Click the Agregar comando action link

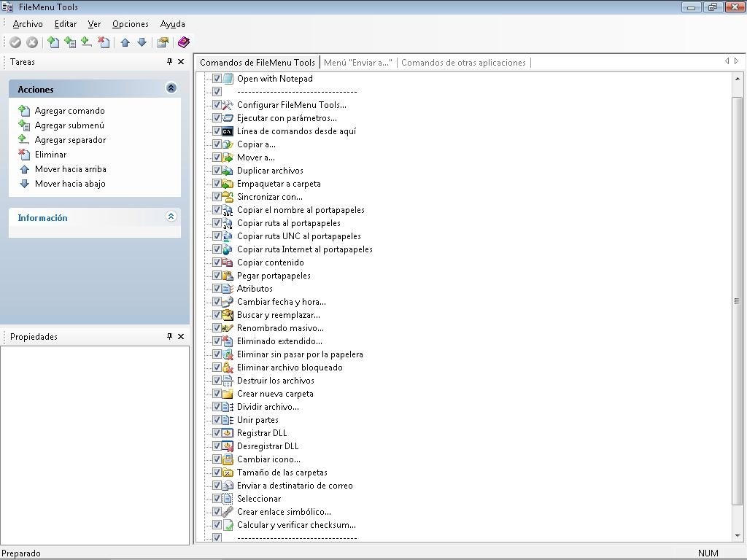coord(69,111)
